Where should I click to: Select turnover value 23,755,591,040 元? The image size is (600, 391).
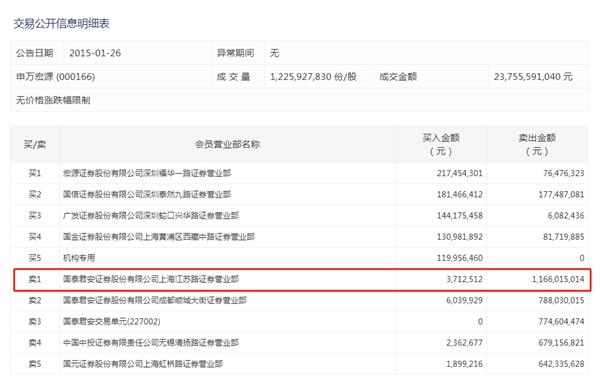point(533,77)
